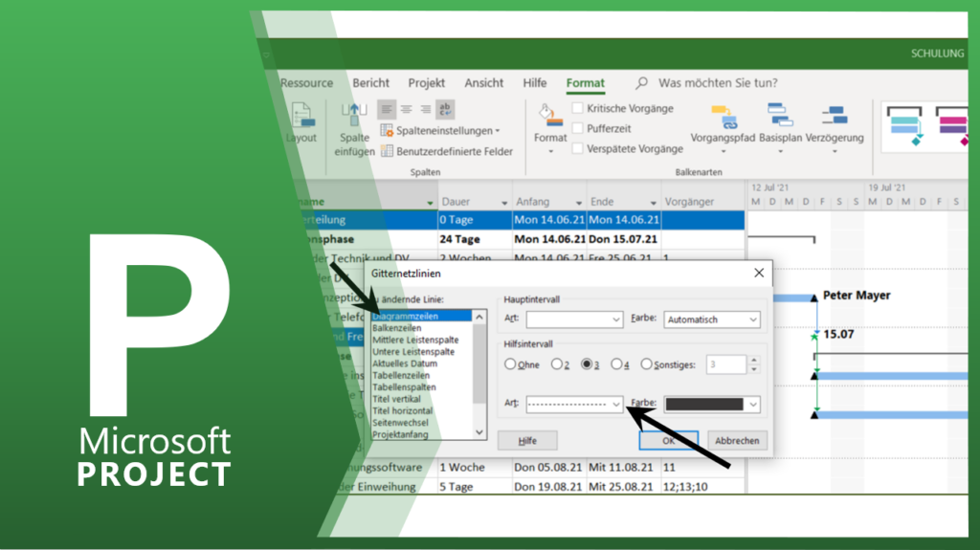Click the Abbrechen button
This screenshot has width=980, height=550.
(737, 441)
